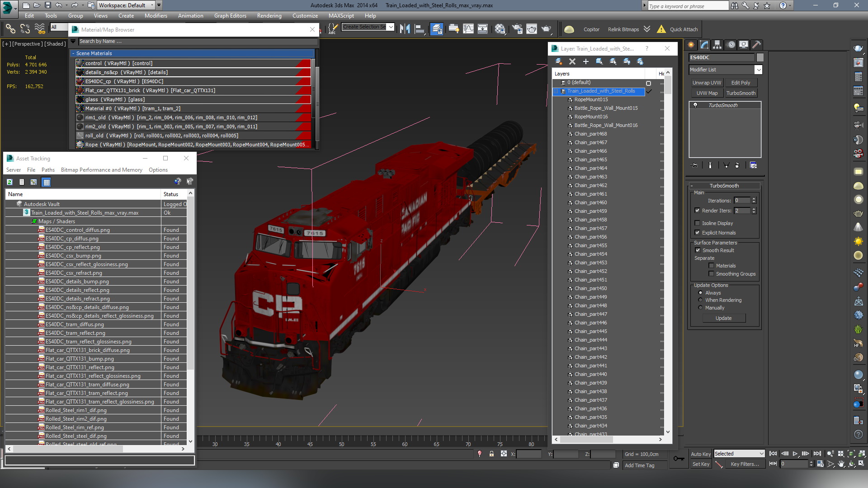Click the Auto Key button
Image resolution: width=868 pixels, height=488 pixels.
(x=700, y=454)
